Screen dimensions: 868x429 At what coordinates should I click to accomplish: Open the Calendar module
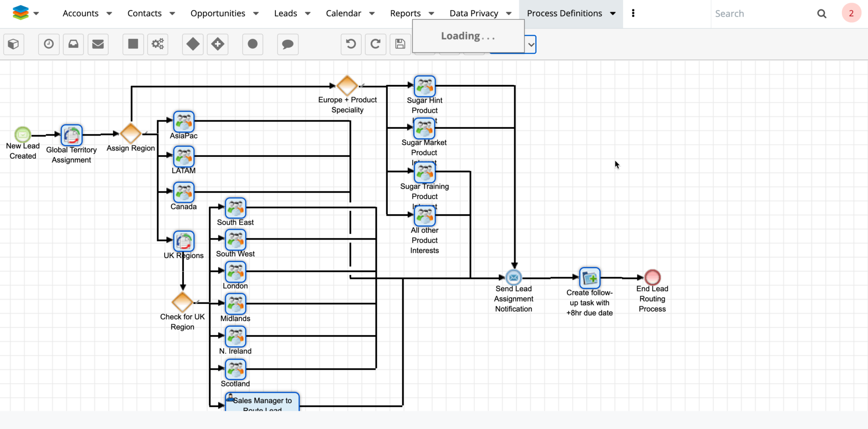[344, 14]
